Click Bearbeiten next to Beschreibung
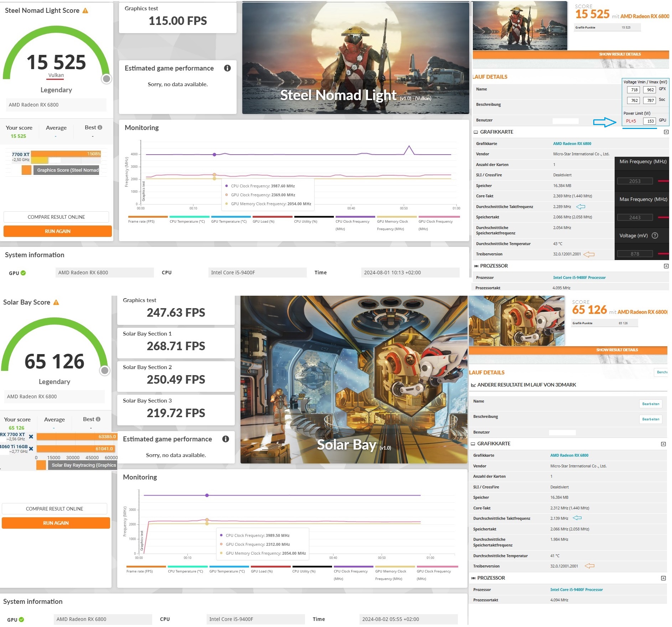The width and height of the screenshot is (672, 627). pyautogui.click(x=651, y=419)
